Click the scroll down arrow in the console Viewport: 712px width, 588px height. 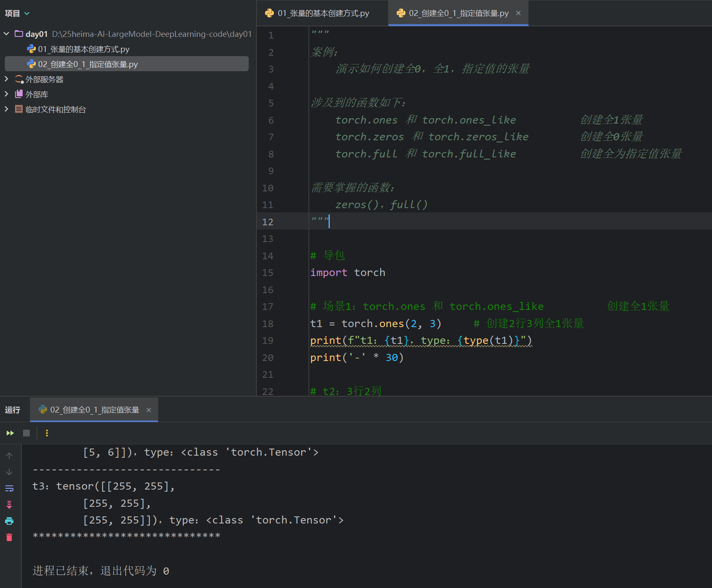[x=9, y=472]
